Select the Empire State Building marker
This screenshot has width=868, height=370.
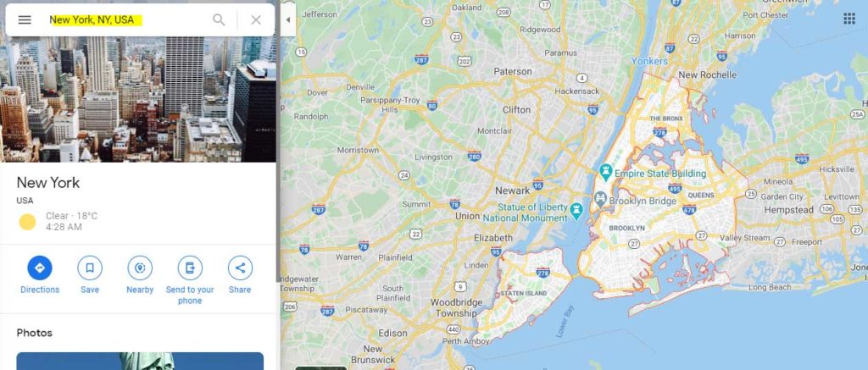point(606,173)
